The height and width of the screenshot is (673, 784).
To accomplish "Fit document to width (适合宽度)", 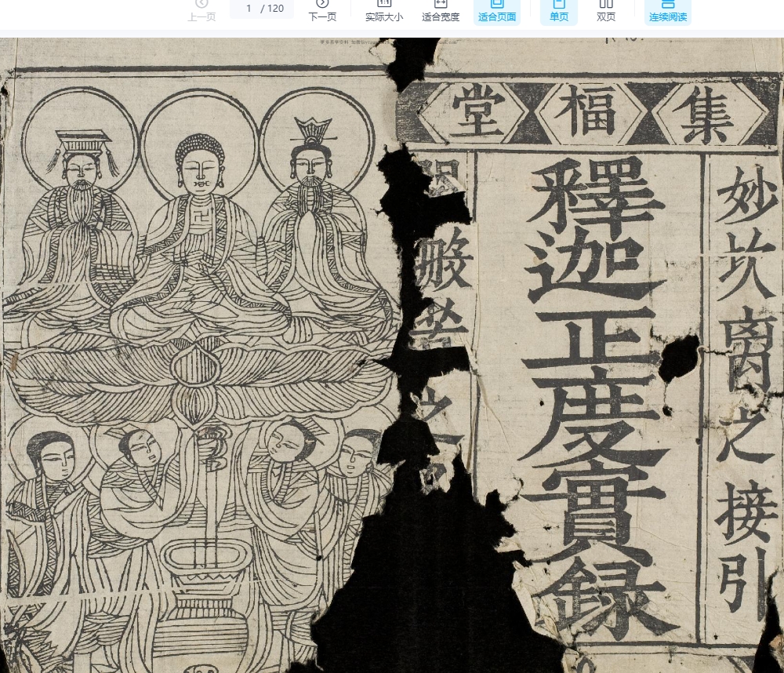I will pyautogui.click(x=441, y=10).
